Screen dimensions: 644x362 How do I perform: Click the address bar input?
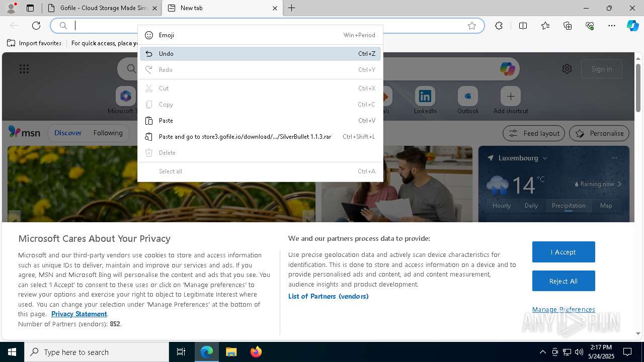pos(267,26)
